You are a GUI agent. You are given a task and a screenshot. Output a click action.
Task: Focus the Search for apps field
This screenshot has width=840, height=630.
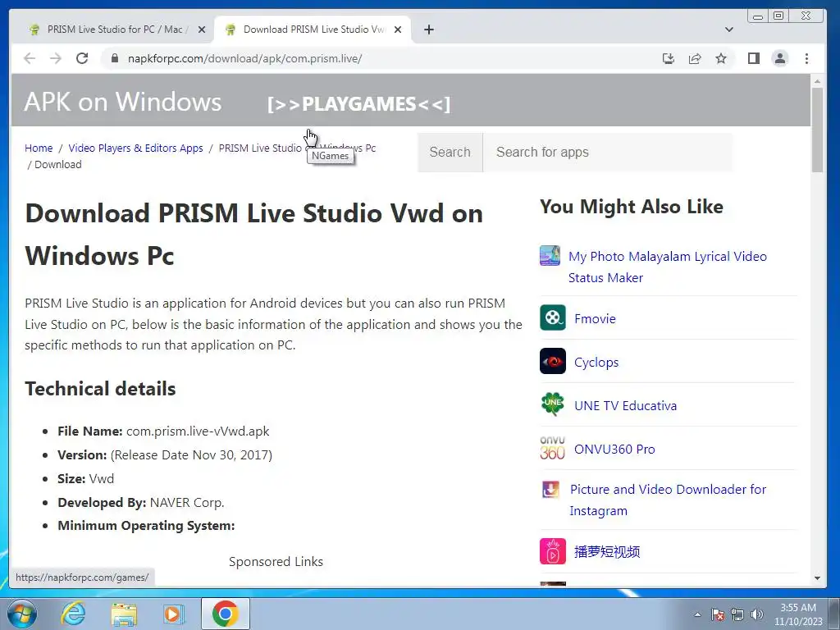click(608, 152)
